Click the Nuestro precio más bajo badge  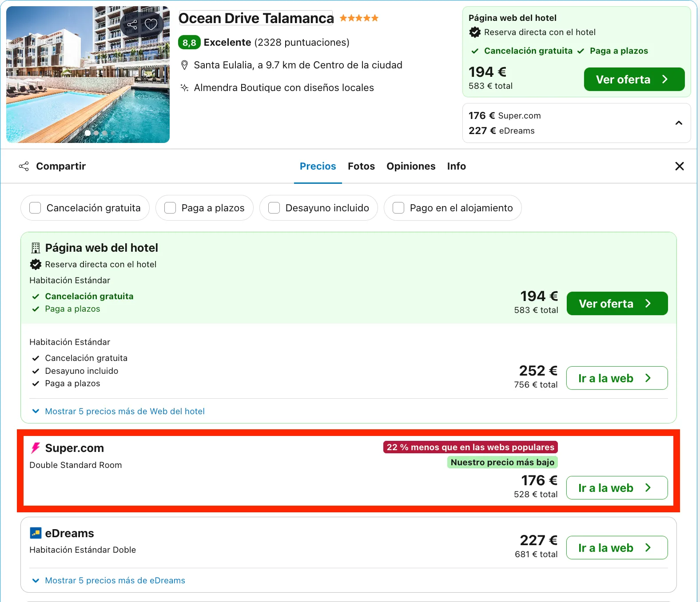(502, 462)
